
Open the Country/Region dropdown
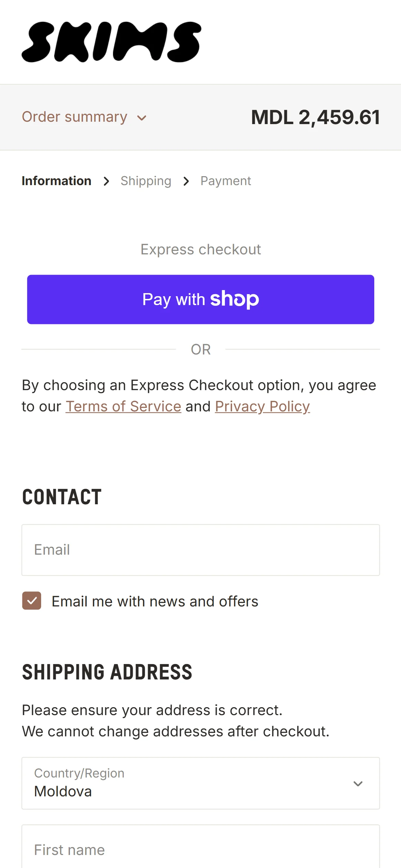tap(200, 783)
